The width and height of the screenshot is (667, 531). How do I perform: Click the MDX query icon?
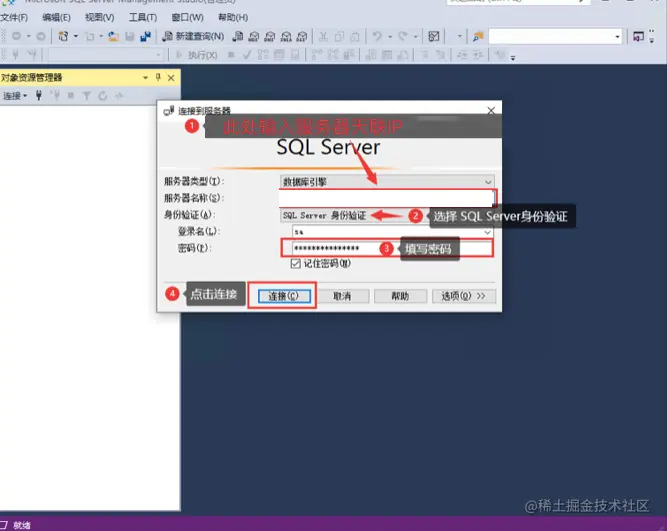(254, 37)
